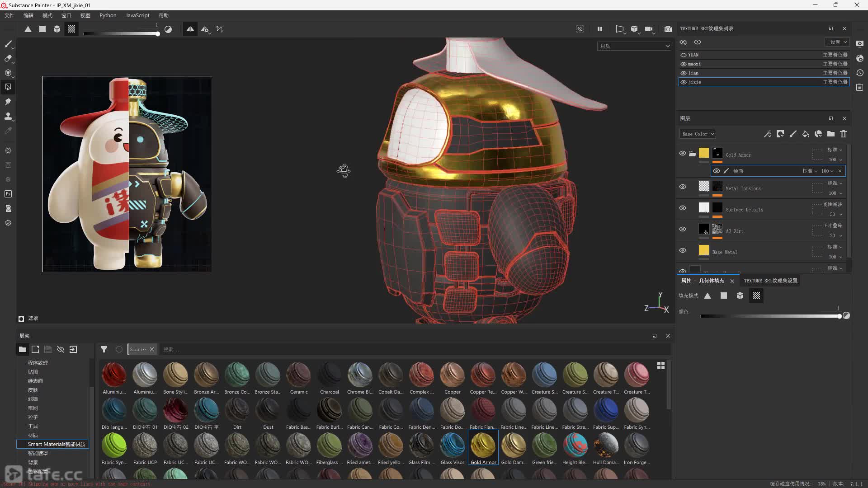Screen dimensions: 868x488
Task: Toggle visibility of maozi texture set
Action: pos(684,64)
